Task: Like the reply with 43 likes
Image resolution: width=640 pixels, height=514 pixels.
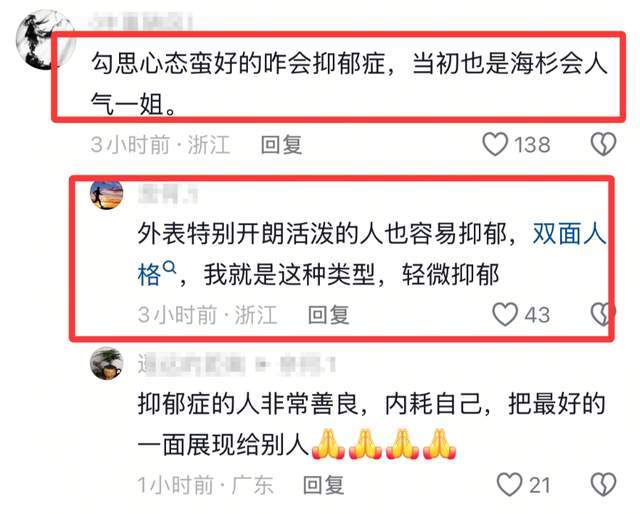Action: pos(505,314)
